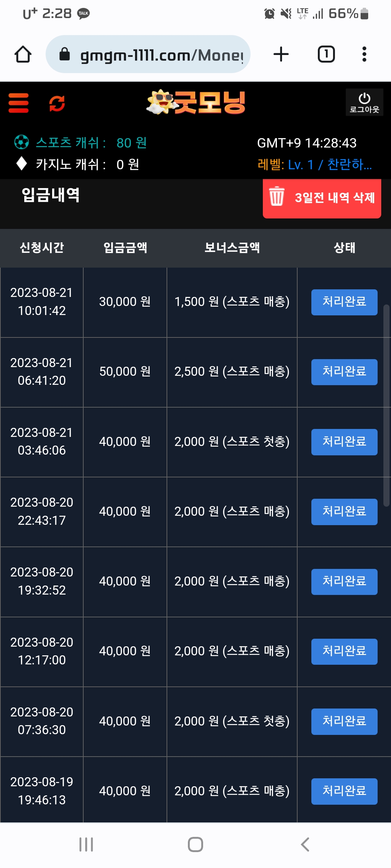Tap the diamond 카지노 캐쉬 icon
Image resolution: width=391 pixels, height=868 pixels.
22,163
